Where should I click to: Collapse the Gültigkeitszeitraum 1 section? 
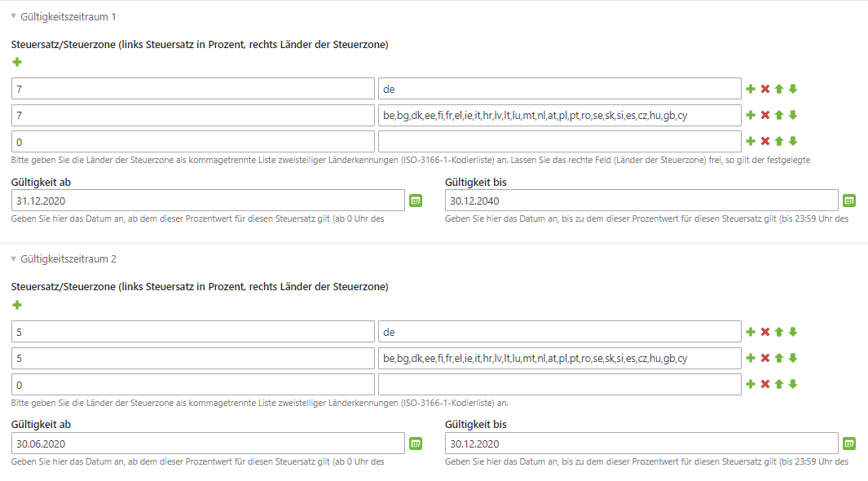click(13, 16)
